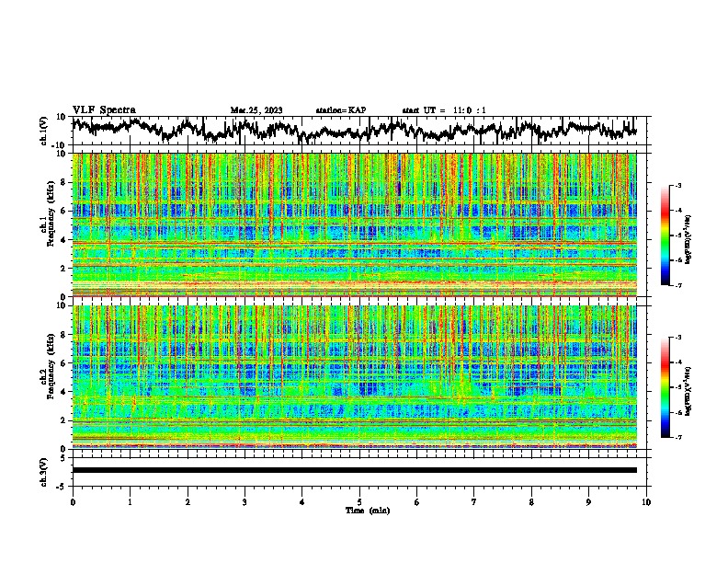Click the time axis tick label "7"

pyautogui.click(x=474, y=502)
